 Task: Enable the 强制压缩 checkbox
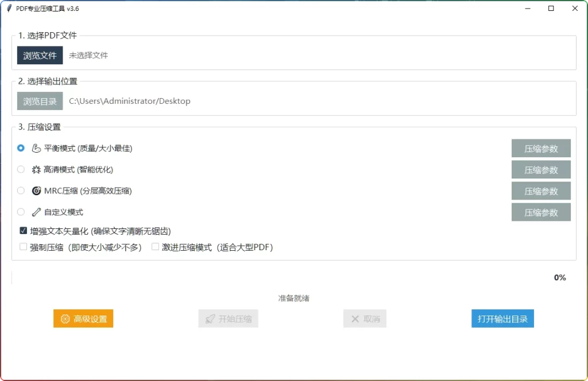(24, 247)
